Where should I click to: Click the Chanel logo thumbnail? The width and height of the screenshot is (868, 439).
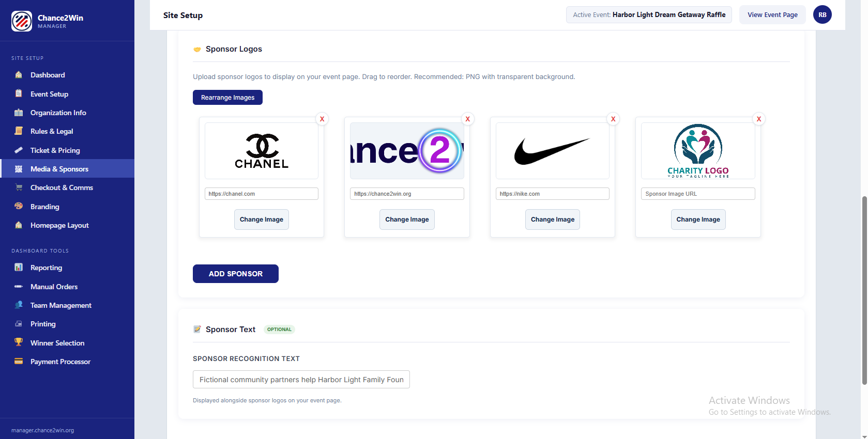click(x=262, y=151)
